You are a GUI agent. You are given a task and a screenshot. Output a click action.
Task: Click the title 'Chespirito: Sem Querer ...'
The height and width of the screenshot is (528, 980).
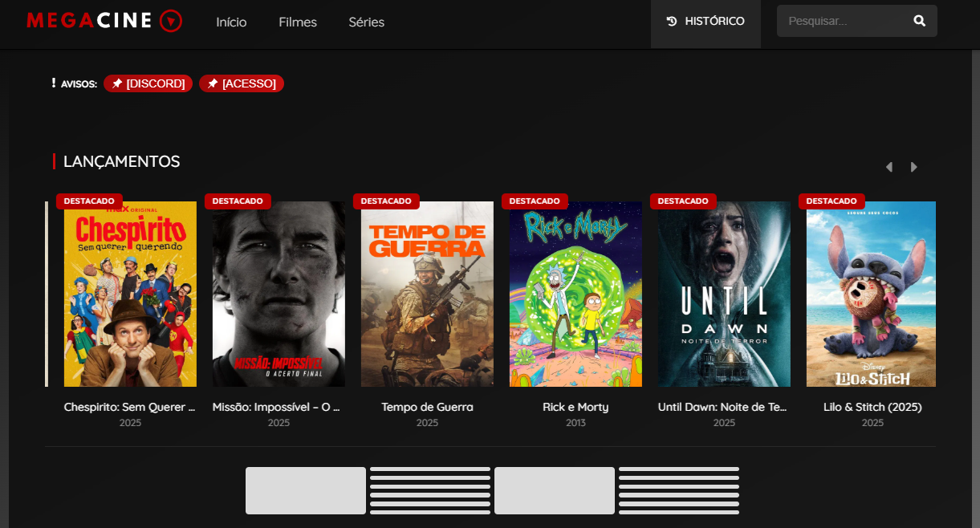130,407
